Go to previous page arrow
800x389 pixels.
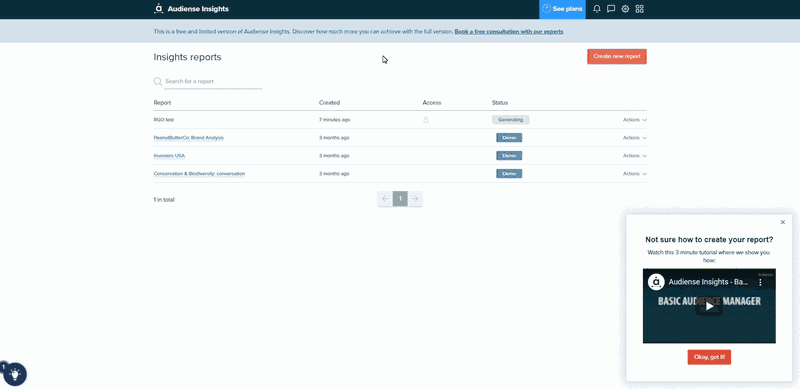(x=385, y=199)
